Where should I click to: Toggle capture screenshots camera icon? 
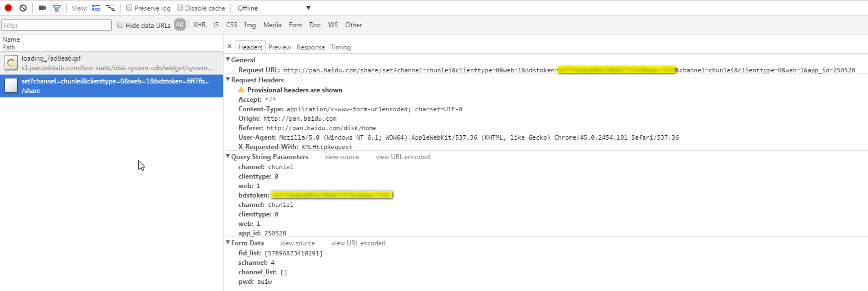click(x=42, y=8)
